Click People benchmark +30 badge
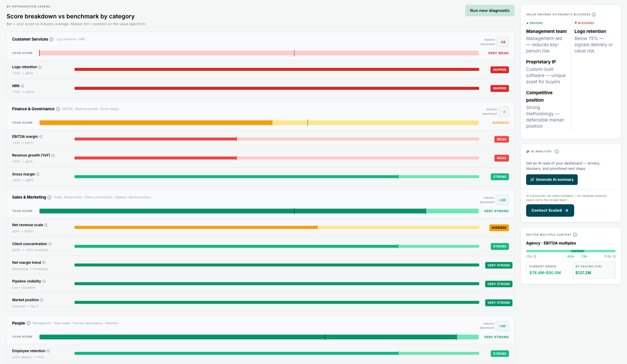 click(502, 326)
